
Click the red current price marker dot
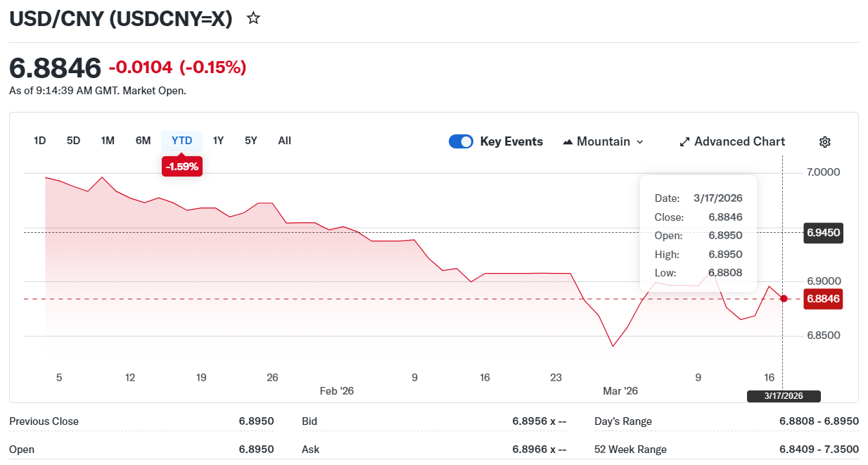[784, 299]
